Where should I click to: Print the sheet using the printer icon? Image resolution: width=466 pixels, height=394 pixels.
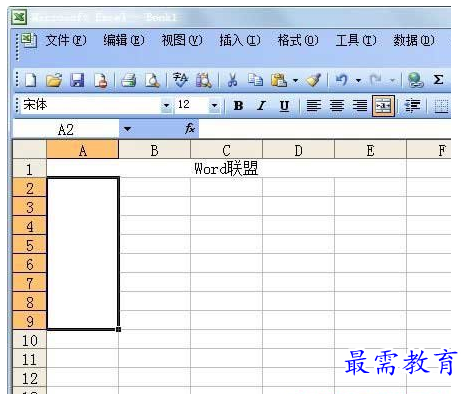[x=129, y=80]
